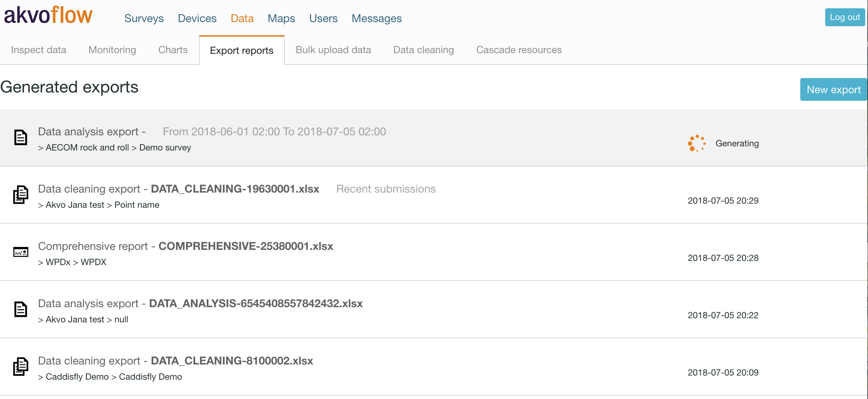
Task: Open the Surveys menu
Action: point(144,18)
